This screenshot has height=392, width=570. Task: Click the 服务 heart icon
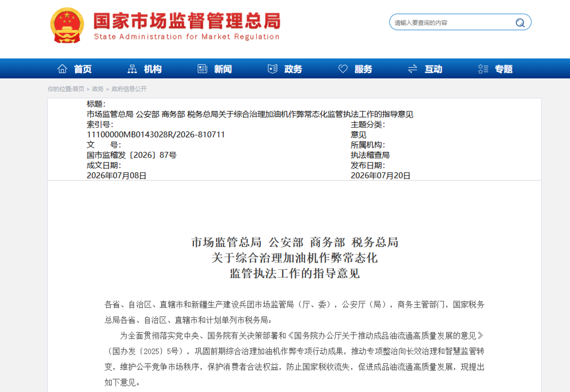tap(343, 69)
